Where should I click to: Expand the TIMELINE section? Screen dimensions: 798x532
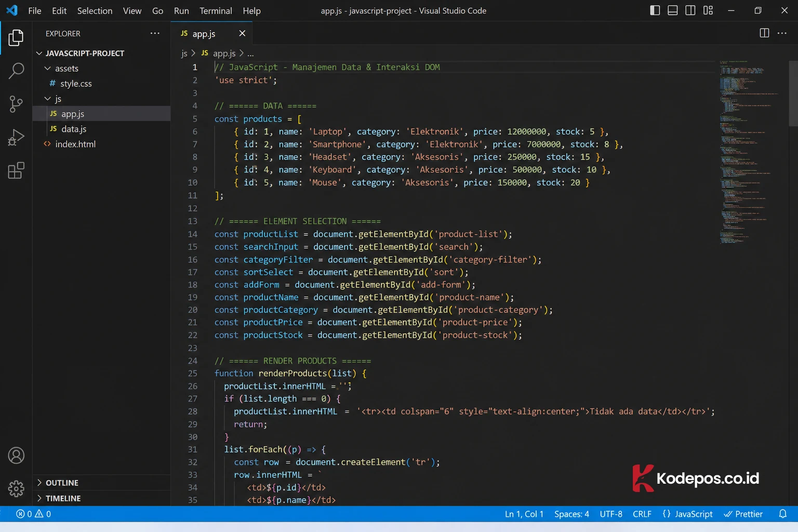click(x=102, y=498)
